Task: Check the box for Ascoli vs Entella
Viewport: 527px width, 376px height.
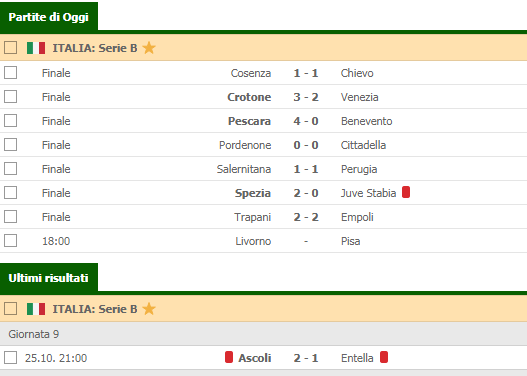Action: pyautogui.click(x=10, y=358)
